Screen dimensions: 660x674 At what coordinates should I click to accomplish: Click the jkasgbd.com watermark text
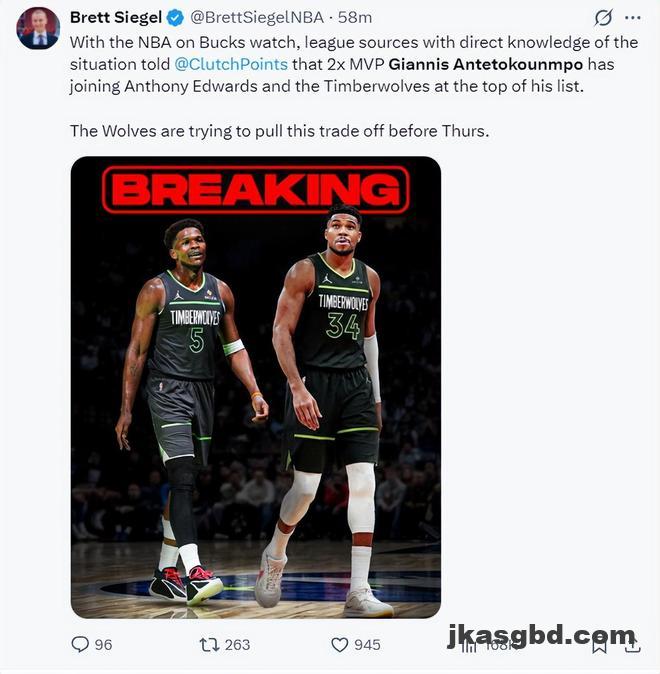pyautogui.click(x=541, y=635)
